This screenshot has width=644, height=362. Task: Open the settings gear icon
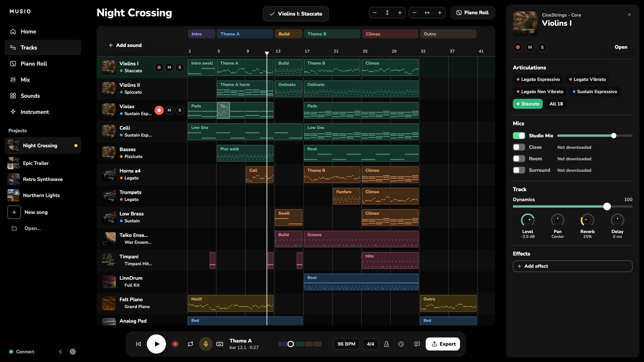pyautogui.click(x=73, y=352)
